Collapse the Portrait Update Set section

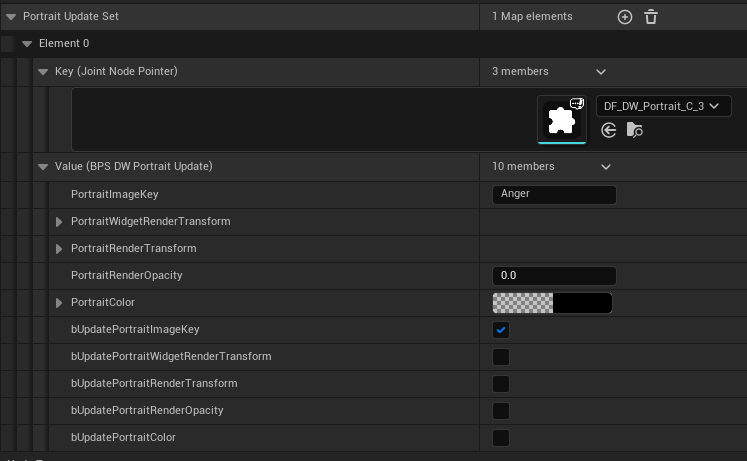coord(11,17)
